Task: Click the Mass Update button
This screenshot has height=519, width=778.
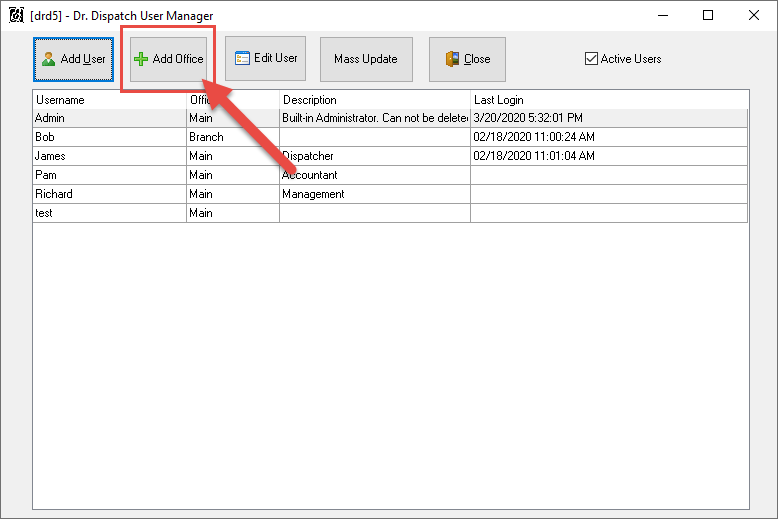Action: (x=366, y=59)
